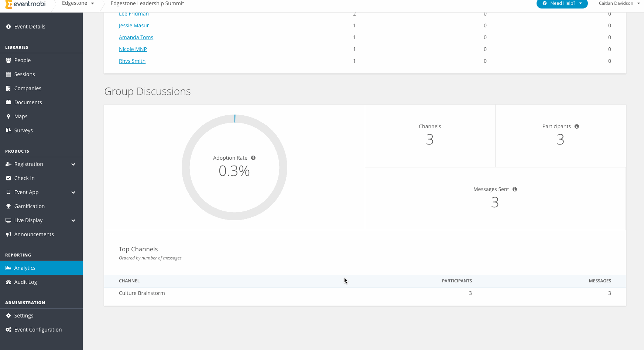The height and width of the screenshot is (350, 644).
Task: Click the Channels count tile
Action: tap(430, 136)
